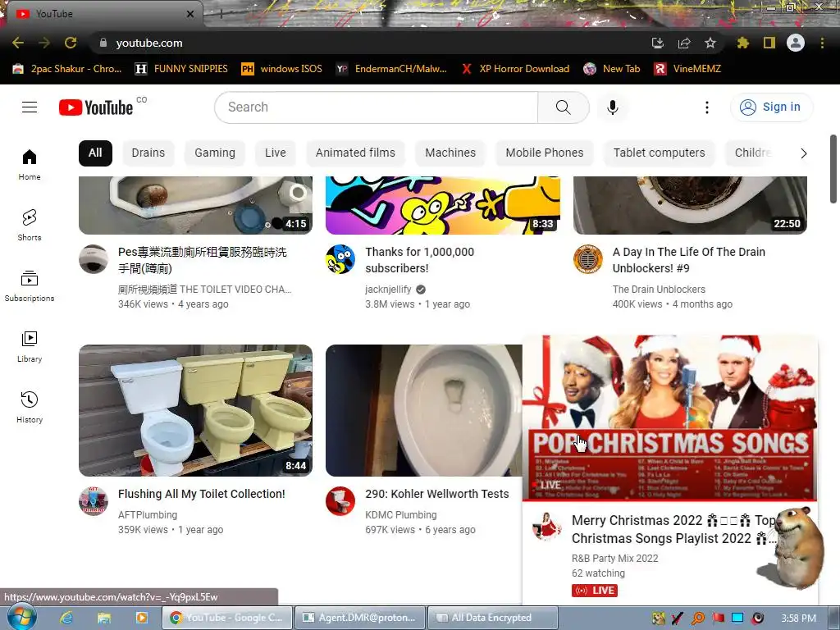Open the YouTube hamburger guide menu

pyautogui.click(x=30, y=107)
